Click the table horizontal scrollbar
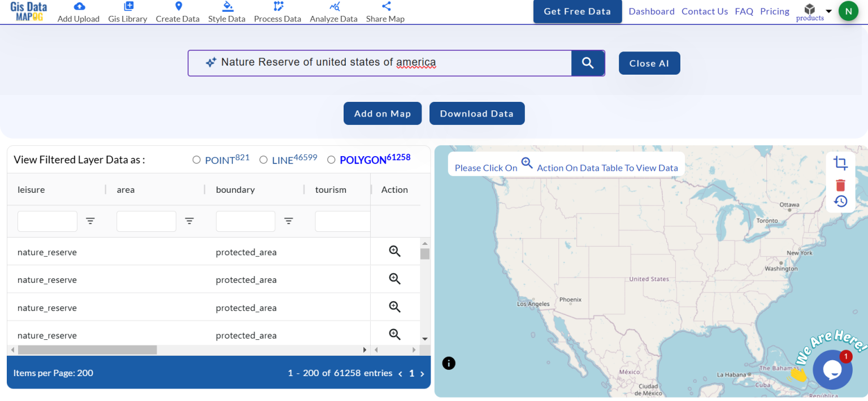The image size is (868, 401). click(88, 350)
